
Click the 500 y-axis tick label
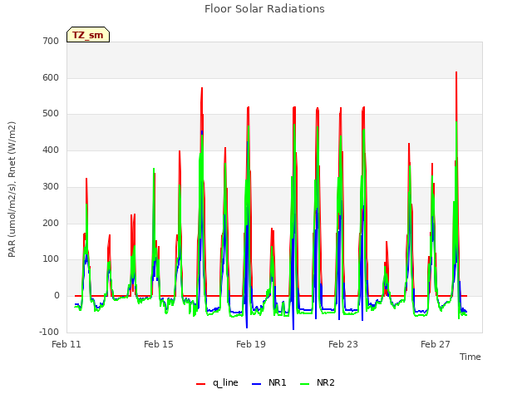coord(51,114)
